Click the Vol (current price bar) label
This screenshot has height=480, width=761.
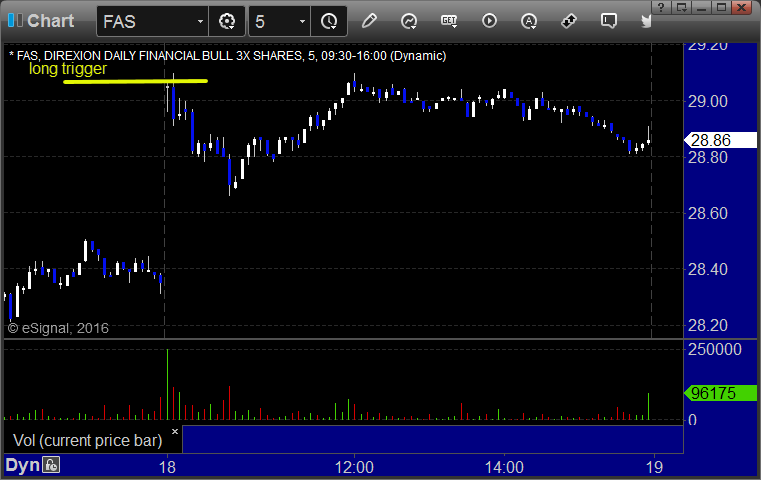click(x=87, y=440)
